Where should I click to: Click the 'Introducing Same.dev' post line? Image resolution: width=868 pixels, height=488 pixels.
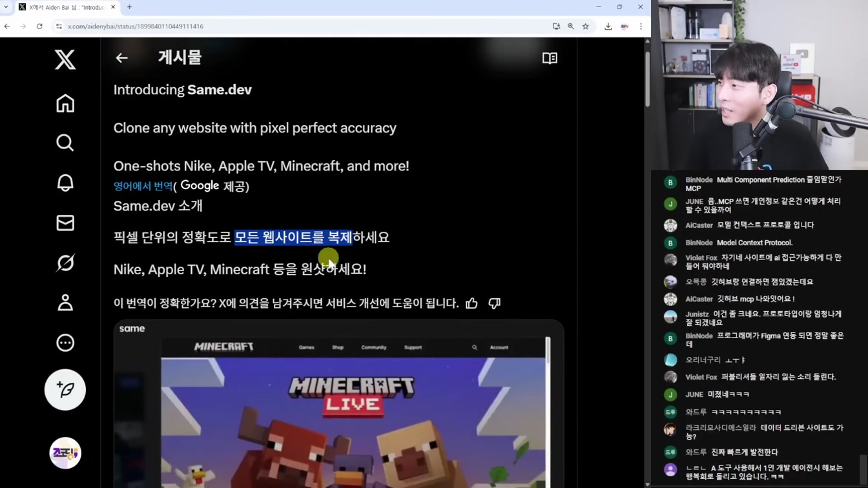click(183, 90)
